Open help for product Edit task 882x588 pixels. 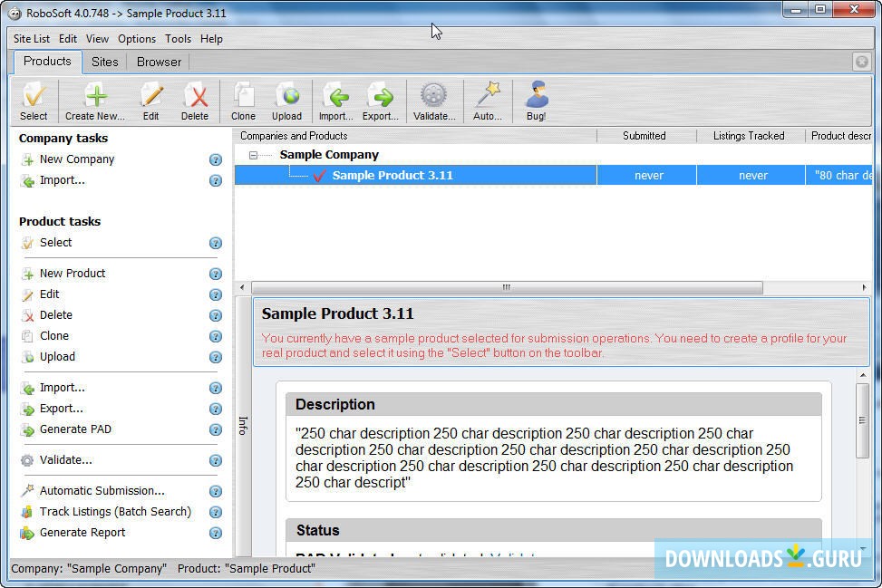point(216,294)
